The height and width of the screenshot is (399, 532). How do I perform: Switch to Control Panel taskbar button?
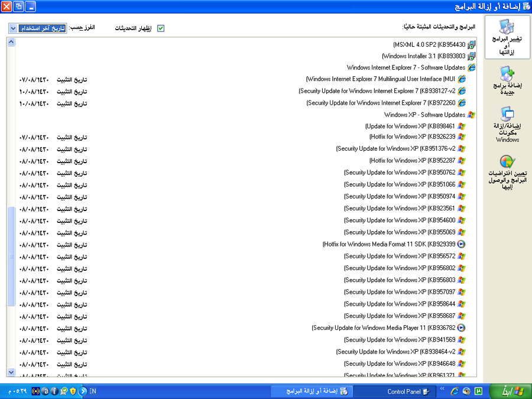click(x=394, y=391)
